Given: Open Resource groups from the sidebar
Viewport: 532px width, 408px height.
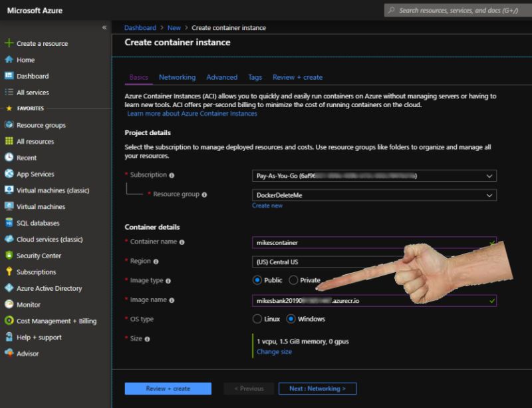Looking at the screenshot, I should pos(39,124).
